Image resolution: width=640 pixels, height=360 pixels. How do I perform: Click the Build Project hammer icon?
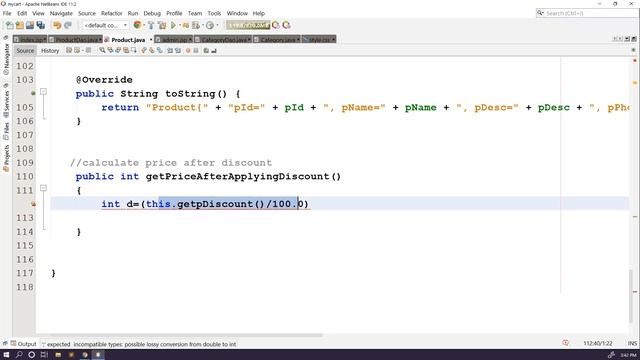click(151, 25)
